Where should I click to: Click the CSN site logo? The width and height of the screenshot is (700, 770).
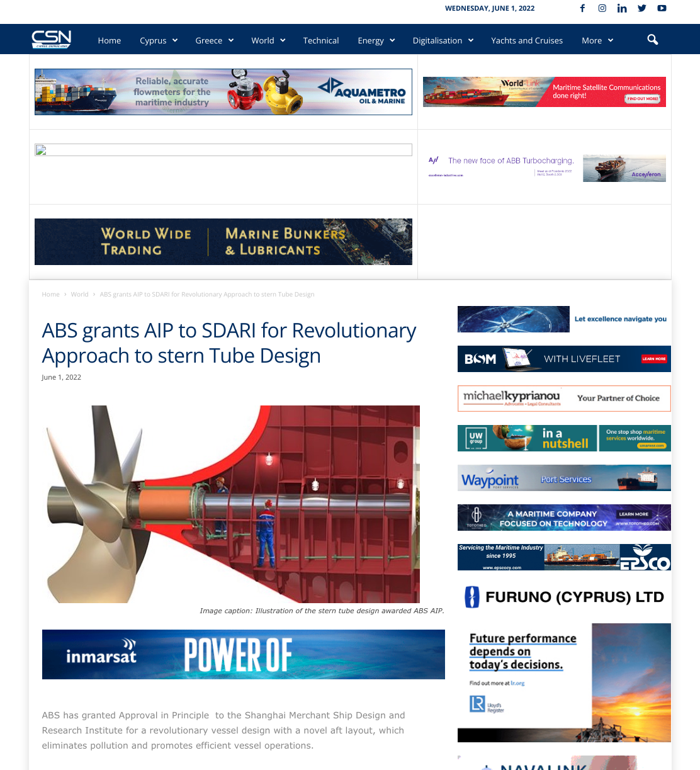tap(52, 39)
